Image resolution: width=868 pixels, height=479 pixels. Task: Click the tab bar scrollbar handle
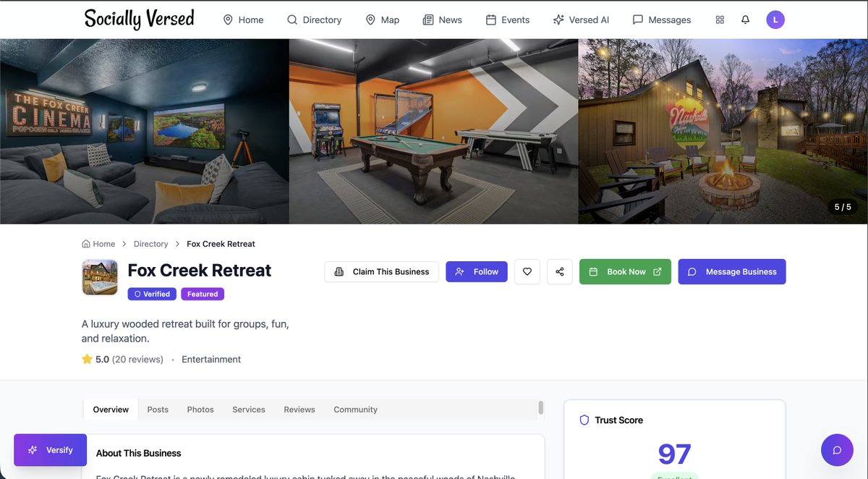(540, 408)
